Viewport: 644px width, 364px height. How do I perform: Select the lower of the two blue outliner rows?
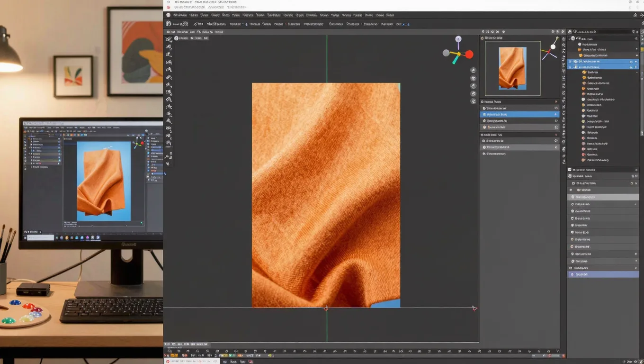(x=603, y=67)
